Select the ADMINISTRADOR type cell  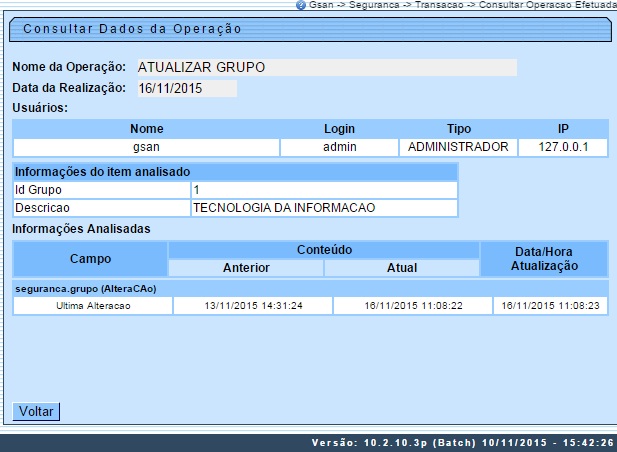pos(458,147)
